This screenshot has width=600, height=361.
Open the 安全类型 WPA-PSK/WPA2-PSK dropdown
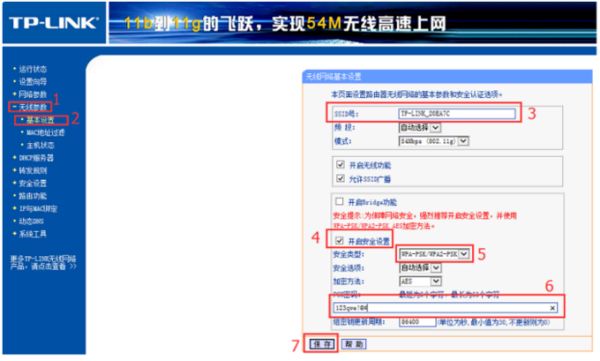point(434,254)
